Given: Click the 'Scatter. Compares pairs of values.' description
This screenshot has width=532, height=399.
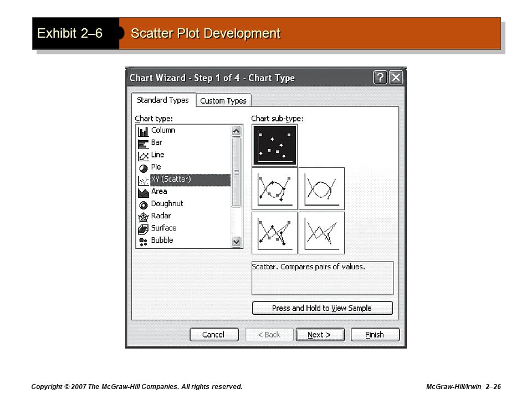Looking at the screenshot, I should click(x=309, y=267).
